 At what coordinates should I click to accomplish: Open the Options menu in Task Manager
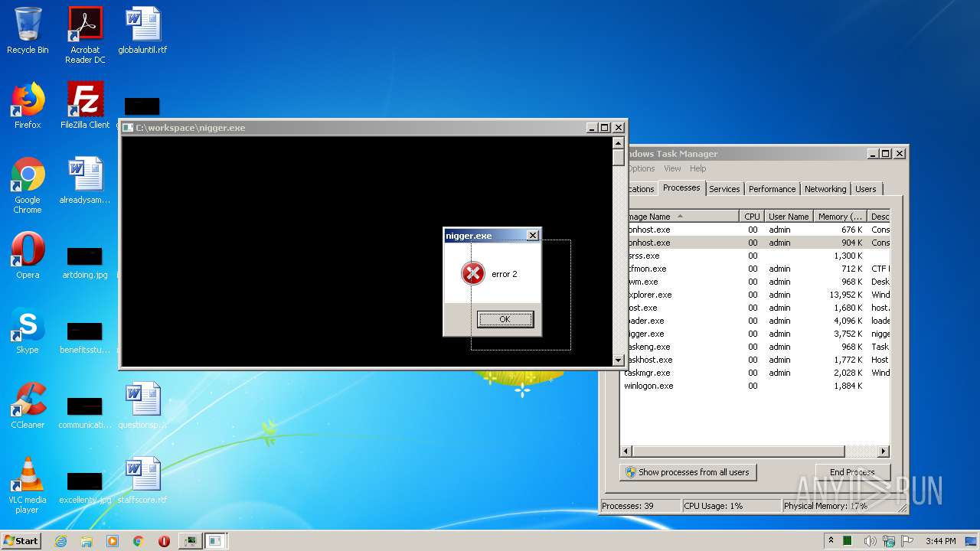tap(642, 168)
